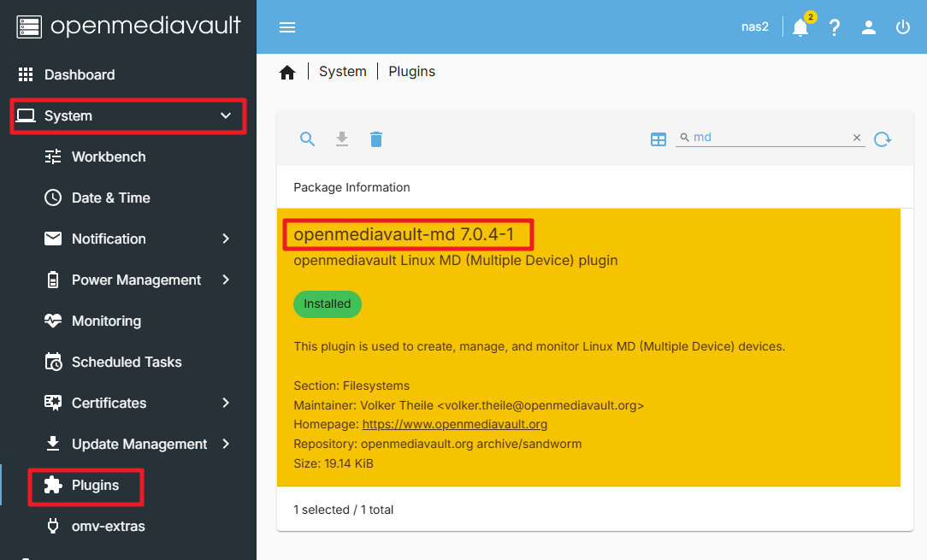The height and width of the screenshot is (560, 927).
Task: Toggle the hamburger navigation menu
Action: pos(287,27)
